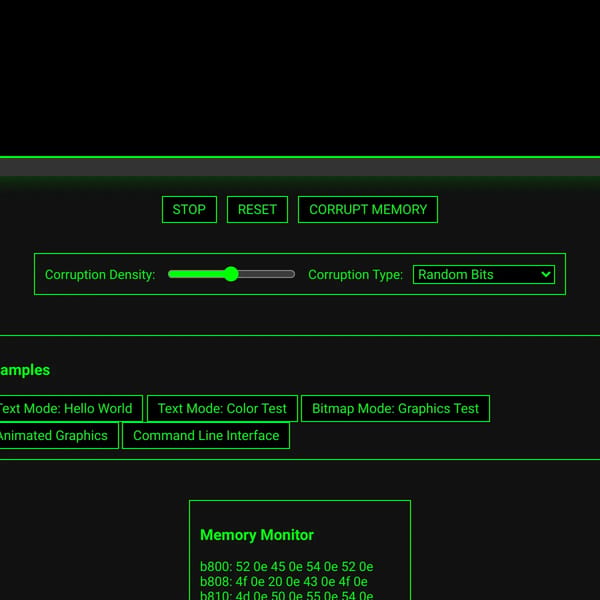Click the STOP button
Screen dimensions: 600x600
point(189,209)
